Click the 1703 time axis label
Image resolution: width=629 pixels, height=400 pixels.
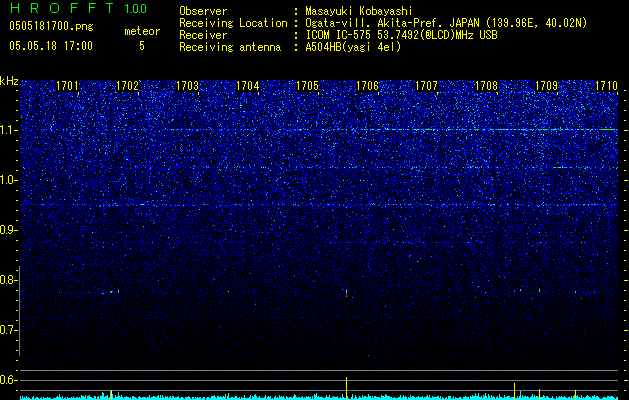[x=187, y=86]
